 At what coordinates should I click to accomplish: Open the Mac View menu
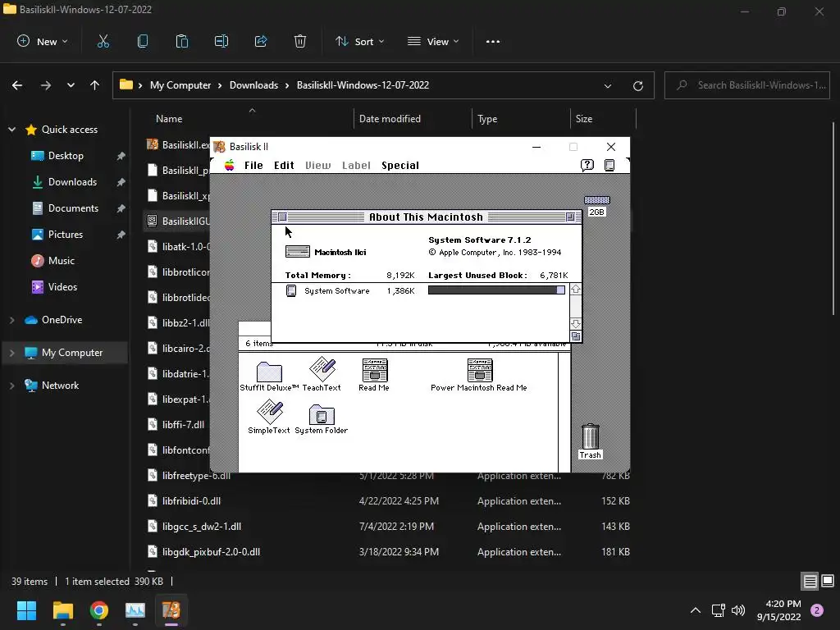[x=317, y=166]
